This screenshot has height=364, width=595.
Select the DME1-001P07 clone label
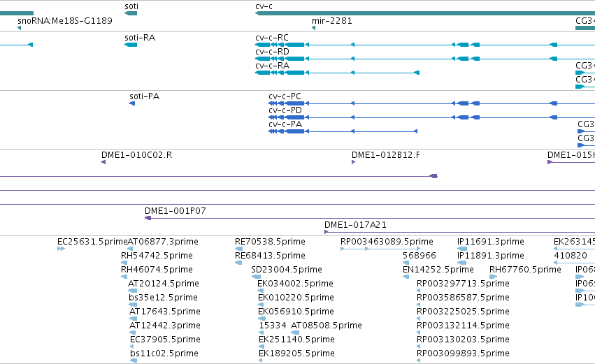pos(175,211)
